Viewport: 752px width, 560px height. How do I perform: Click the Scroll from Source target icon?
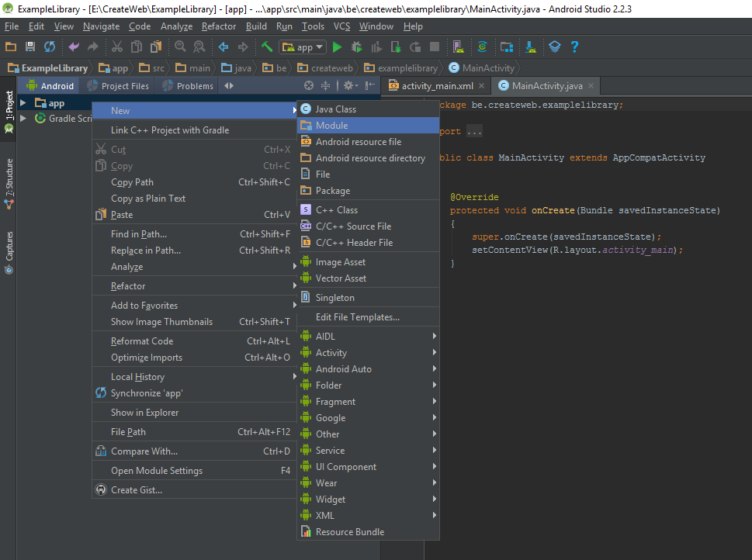click(309, 86)
